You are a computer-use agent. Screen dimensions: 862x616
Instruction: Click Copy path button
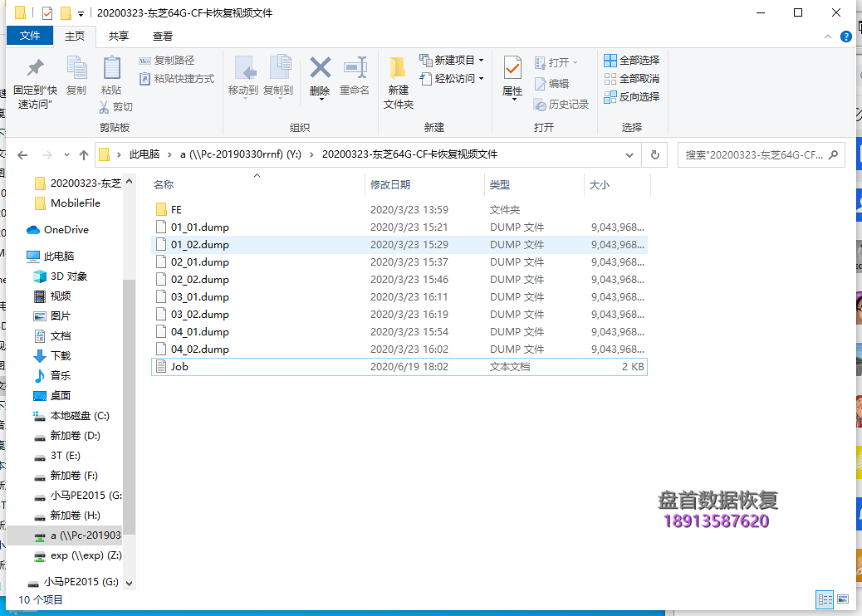[x=167, y=60]
